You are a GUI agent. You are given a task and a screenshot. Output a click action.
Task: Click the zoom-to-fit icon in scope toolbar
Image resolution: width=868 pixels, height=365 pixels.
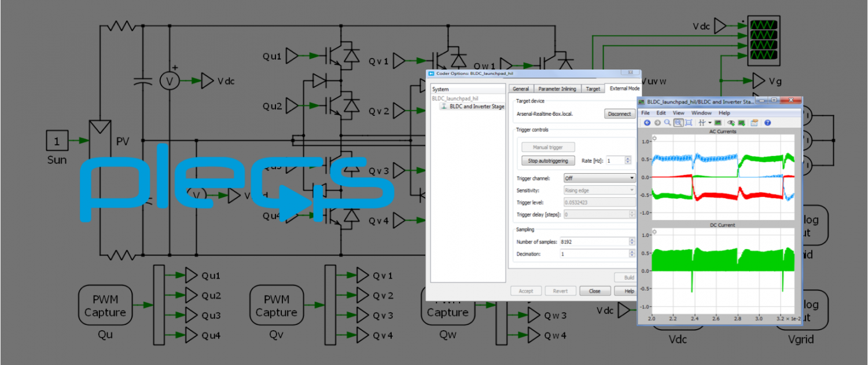coord(689,123)
